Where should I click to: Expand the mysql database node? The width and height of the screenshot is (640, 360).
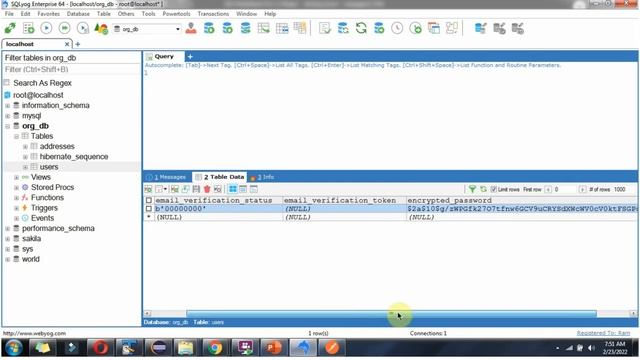click(x=7, y=116)
